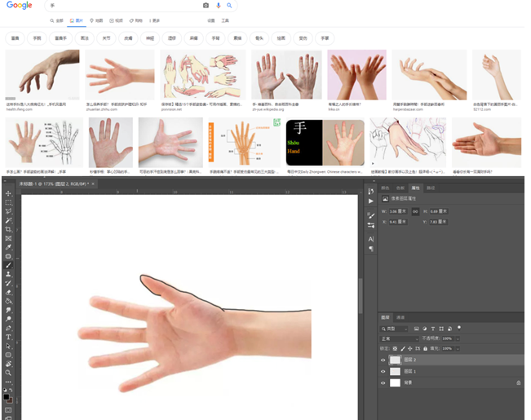Select the Move tool in Photoshop

point(8,193)
